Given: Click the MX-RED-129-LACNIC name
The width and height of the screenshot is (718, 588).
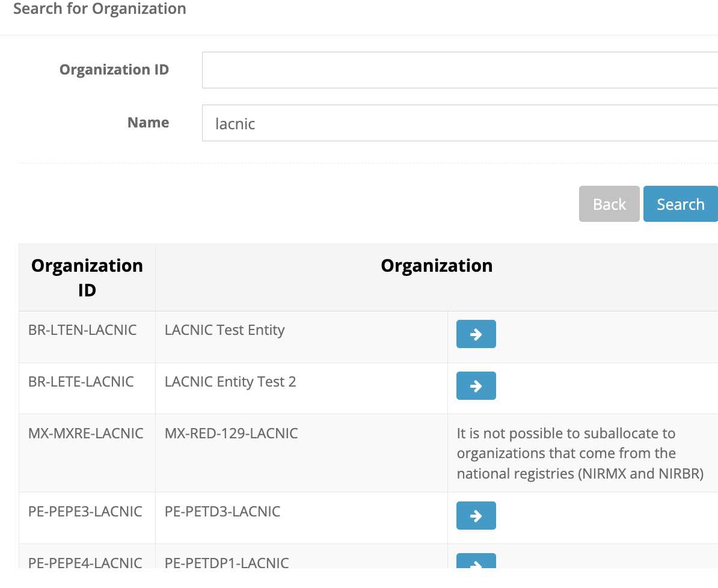Looking at the screenshot, I should tap(232, 433).
